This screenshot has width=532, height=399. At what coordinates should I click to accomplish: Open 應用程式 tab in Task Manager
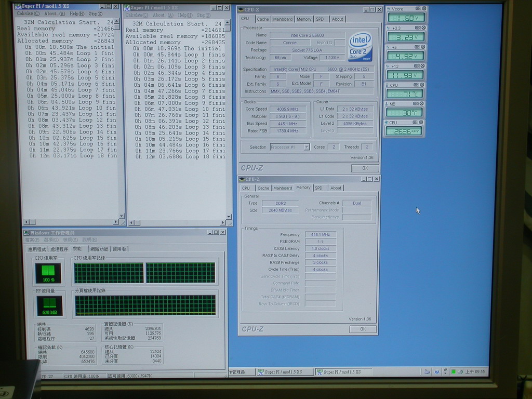tap(37, 249)
